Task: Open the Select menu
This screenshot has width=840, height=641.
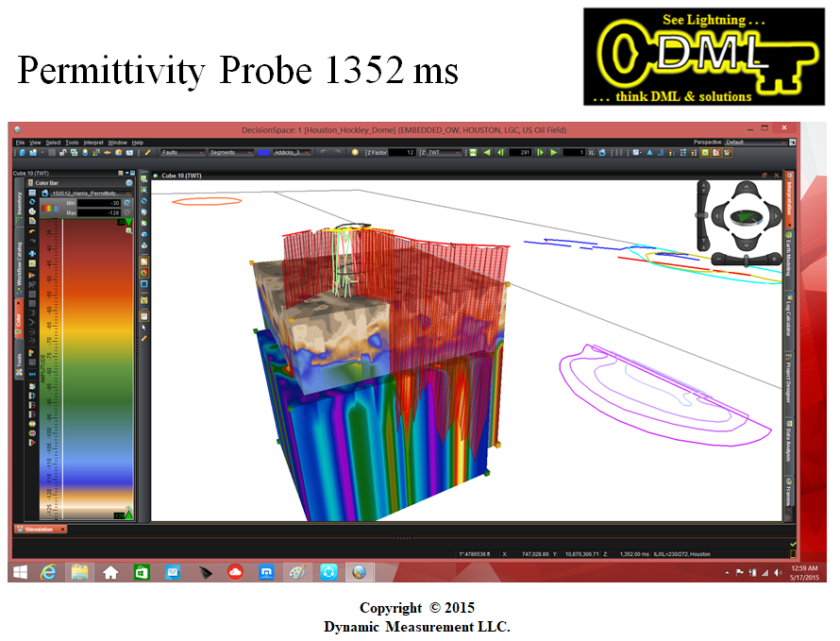Action: tap(53, 143)
